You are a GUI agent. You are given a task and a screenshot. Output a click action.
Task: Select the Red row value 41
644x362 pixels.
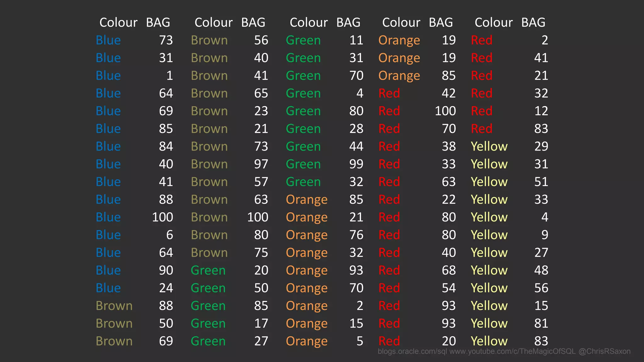[x=541, y=58]
